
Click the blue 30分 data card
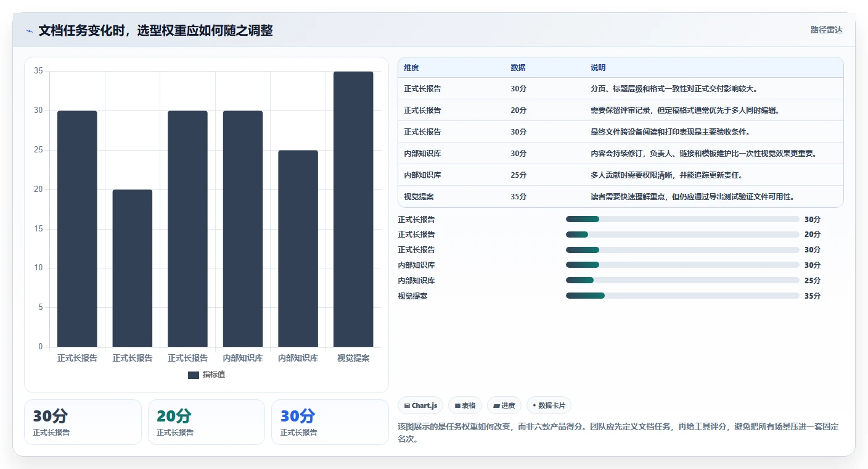(330, 422)
